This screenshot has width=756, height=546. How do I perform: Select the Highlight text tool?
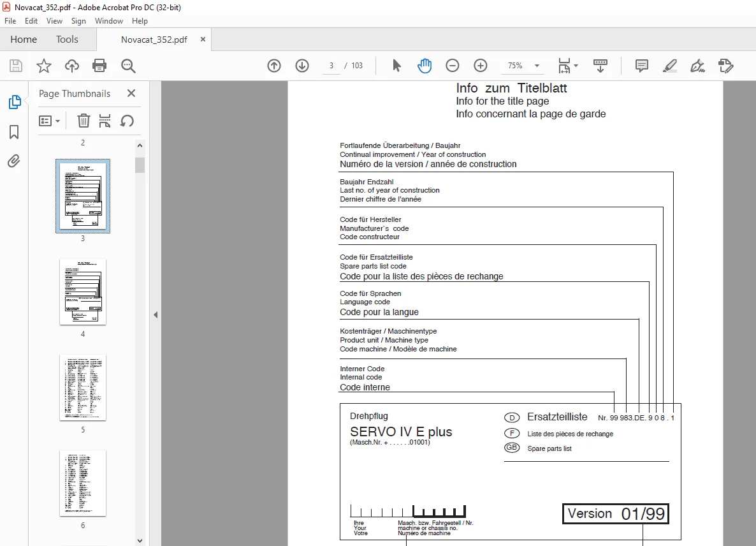click(670, 66)
